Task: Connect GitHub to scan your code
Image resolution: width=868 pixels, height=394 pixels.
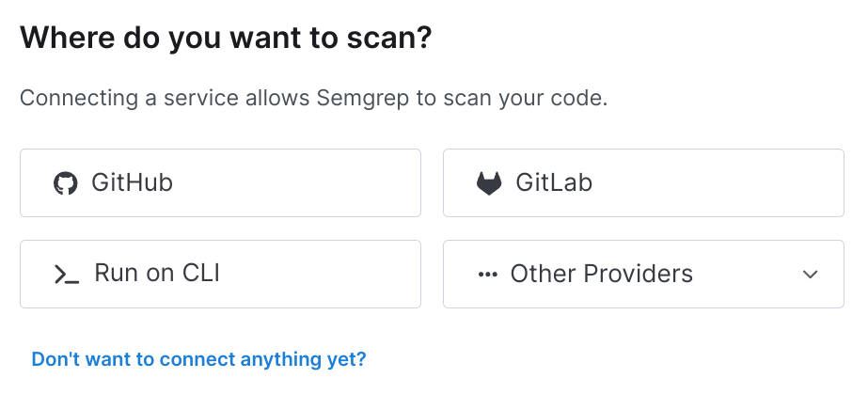Action: point(220,183)
